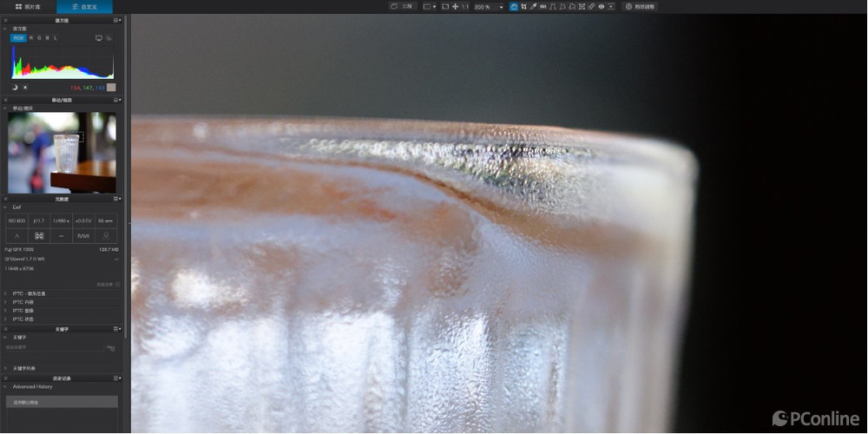The image size is (868, 434).
Task: Select the Repair bandage tool
Action: [x=592, y=7]
